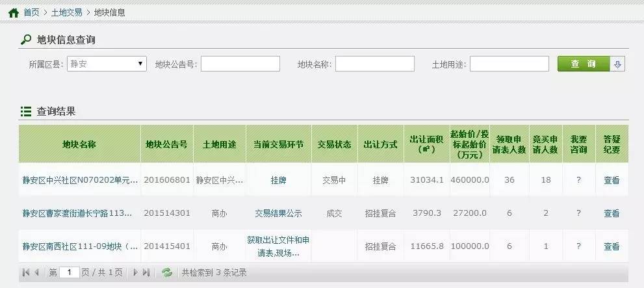Select announcement number 201514301

click(x=167, y=213)
